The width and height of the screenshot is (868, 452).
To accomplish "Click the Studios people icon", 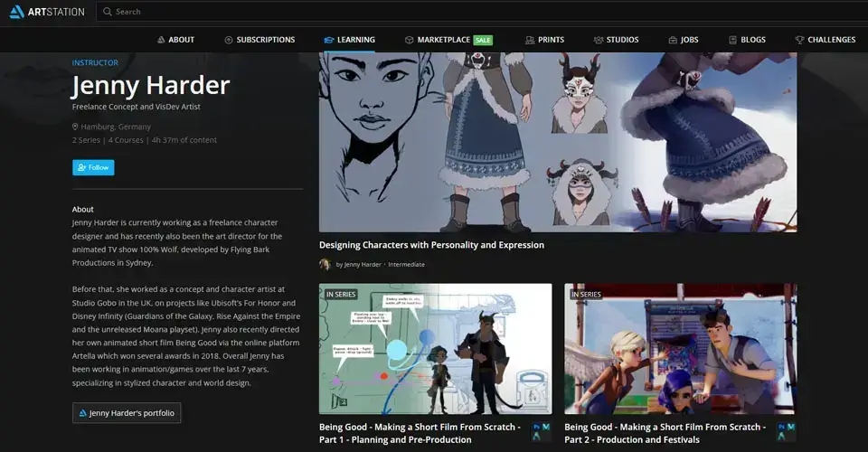I will (x=599, y=40).
